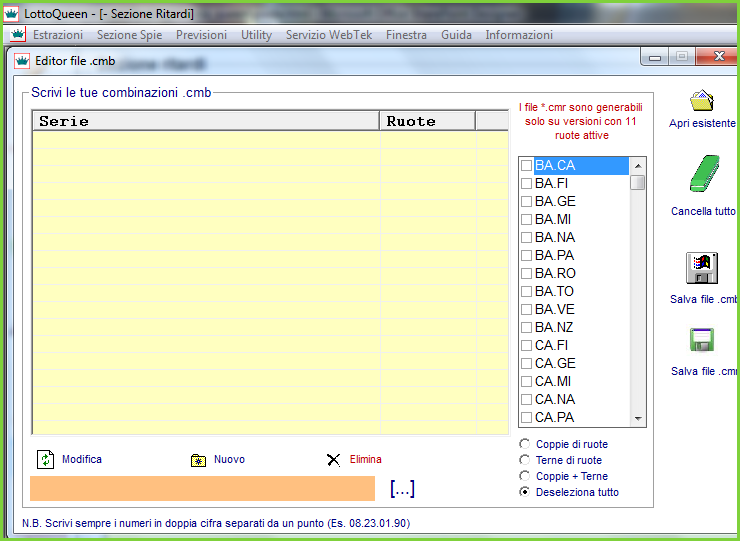This screenshot has height=541, width=740.
Task: Check the BA.MI checkbox
Action: [526, 220]
